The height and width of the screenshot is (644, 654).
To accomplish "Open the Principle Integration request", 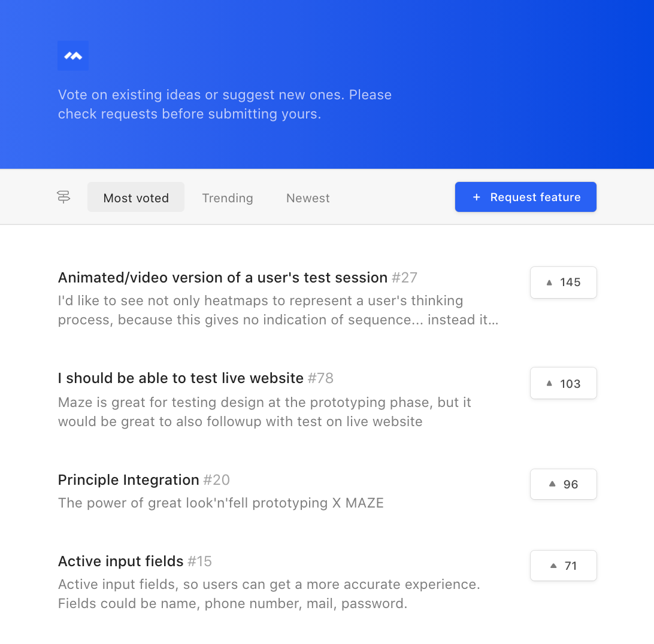I will (128, 480).
